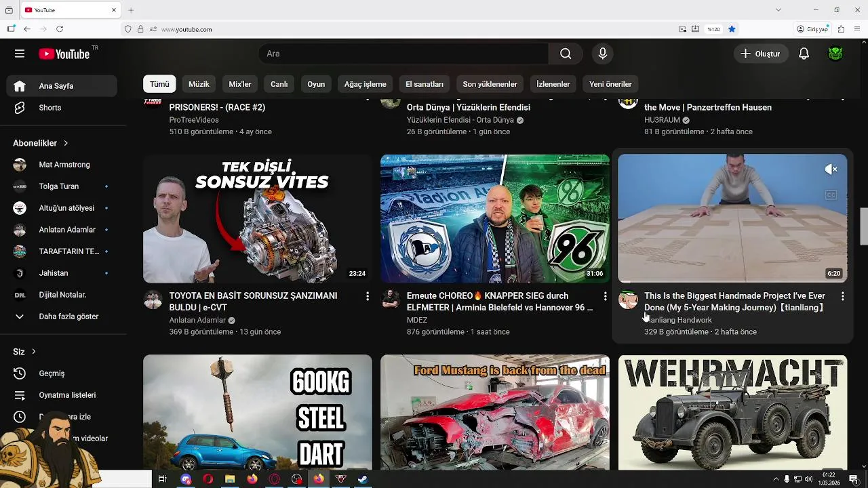
Task: Click the %120 zoom level indicator
Action: 713,29
